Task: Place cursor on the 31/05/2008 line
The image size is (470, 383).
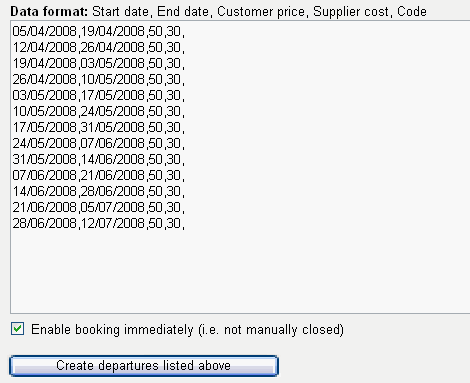Action: tap(98, 159)
